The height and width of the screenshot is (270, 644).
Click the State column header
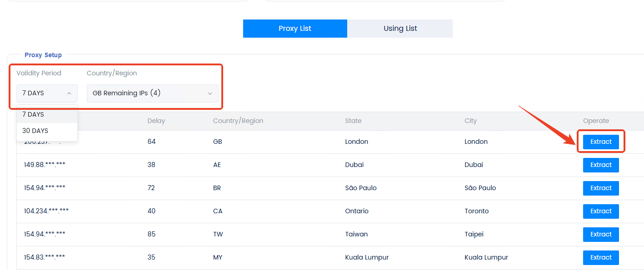pyautogui.click(x=353, y=121)
